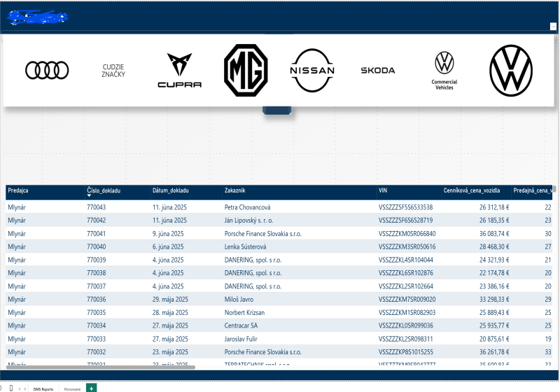Image resolution: width=560 pixels, height=392 pixels.
Task: Select VIN VSSZZZKP8S1015255
Action: [x=406, y=352]
